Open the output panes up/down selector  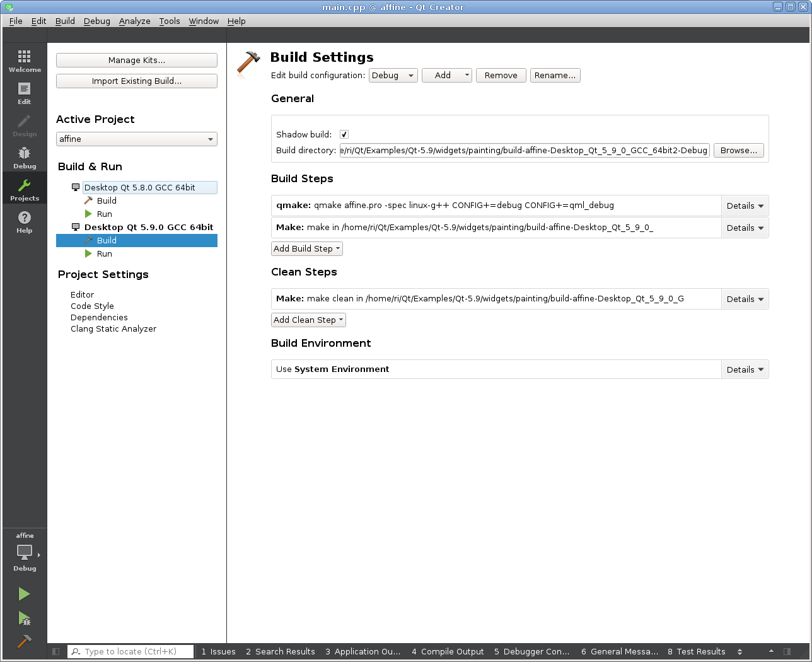pyautogui.click(x=739, y=651)
